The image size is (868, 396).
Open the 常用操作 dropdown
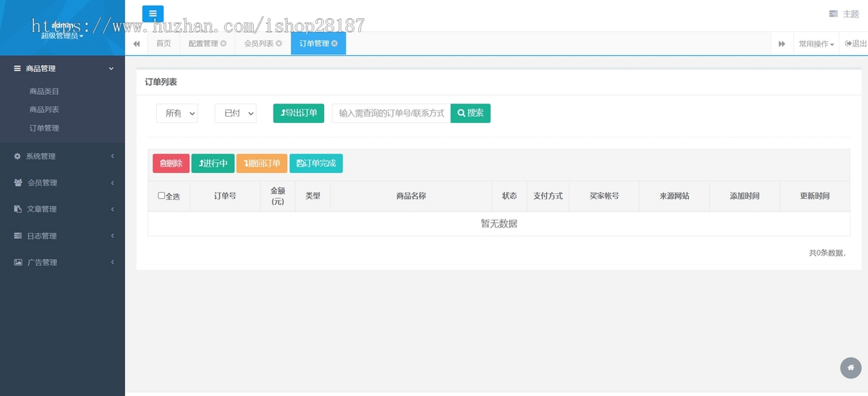coord(816,44)
